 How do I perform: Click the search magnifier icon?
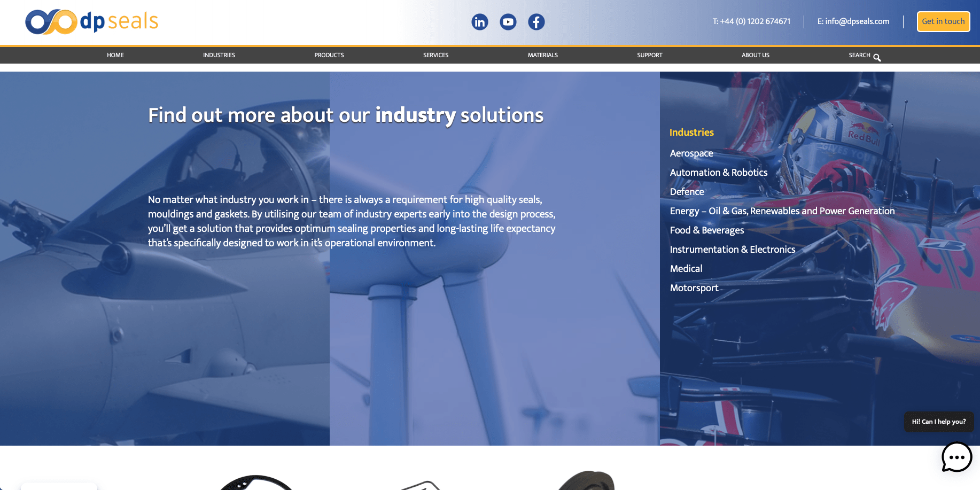877,58
